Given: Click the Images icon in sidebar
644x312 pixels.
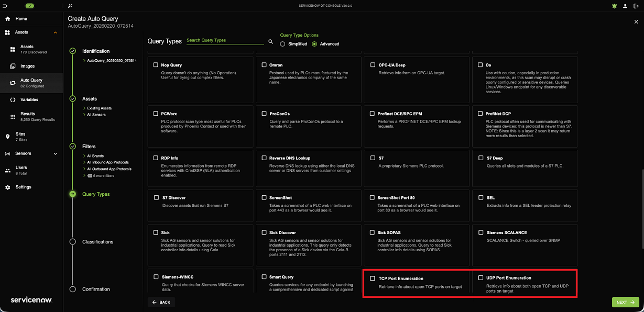Looking at the screenshot, I should (x=13, y=66).
